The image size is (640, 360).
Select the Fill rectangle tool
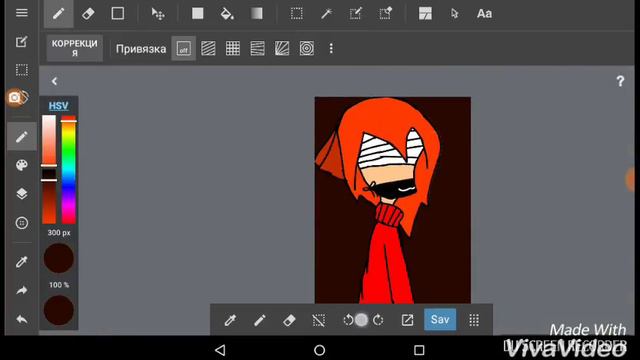coord(198,13)
